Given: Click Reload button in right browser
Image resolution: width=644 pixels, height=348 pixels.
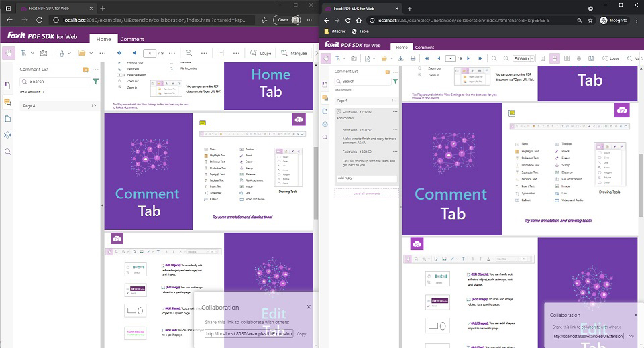Looking at the screenshot, I should click(x=348, y=20).
